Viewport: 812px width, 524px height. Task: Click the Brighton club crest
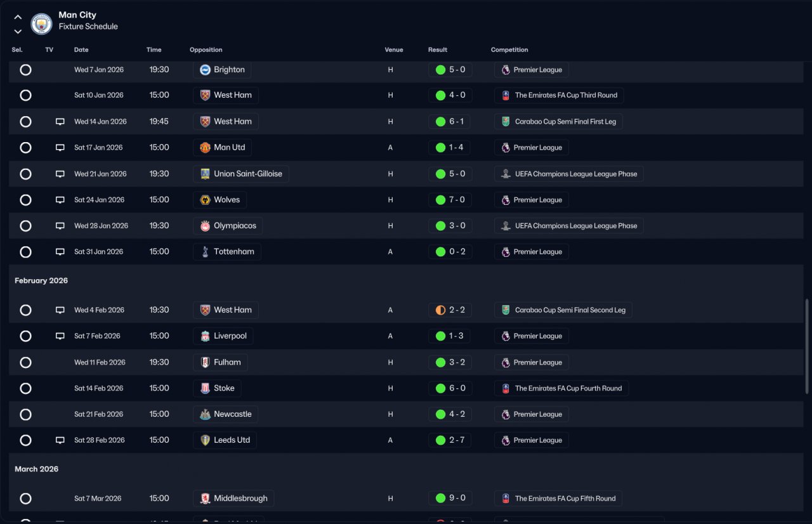point(205,70)
